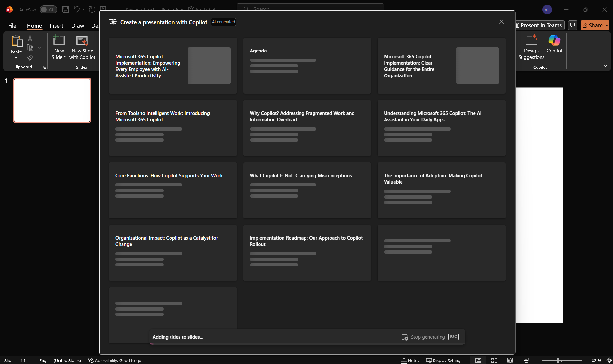Start Slide Show from status bar
This screenshot has width=613, height=364.
tap(526, 360)
